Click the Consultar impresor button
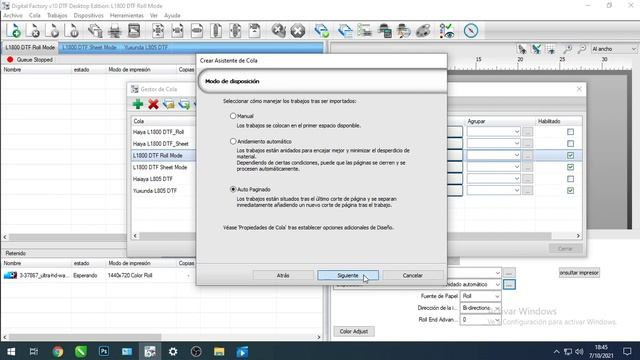This screenshot has width=640, height=360. point(579,272)
